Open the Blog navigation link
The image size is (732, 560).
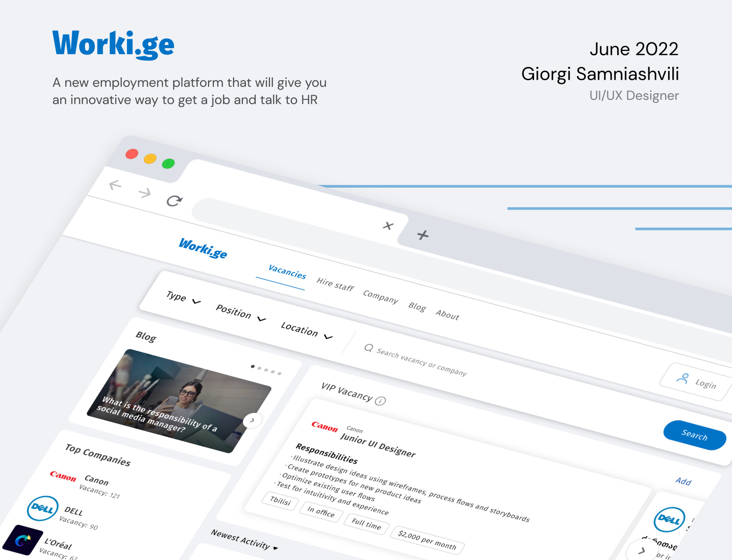pos(417,306)
